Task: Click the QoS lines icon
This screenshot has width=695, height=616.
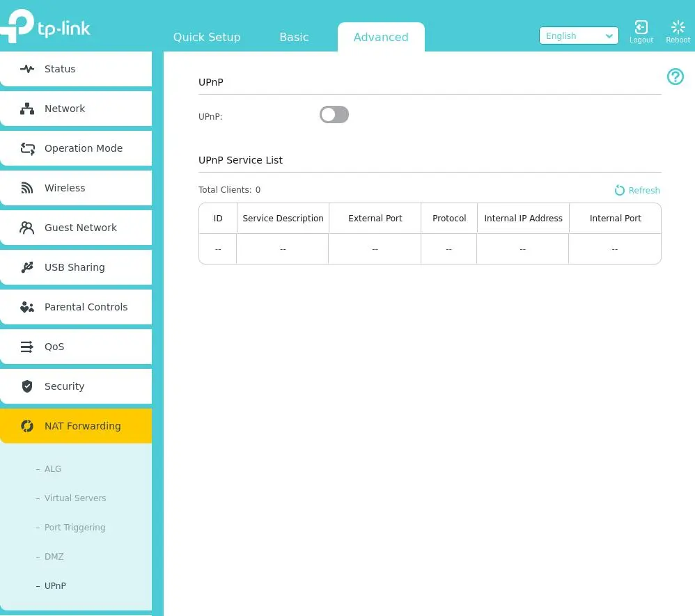Action: coord(26,347)
